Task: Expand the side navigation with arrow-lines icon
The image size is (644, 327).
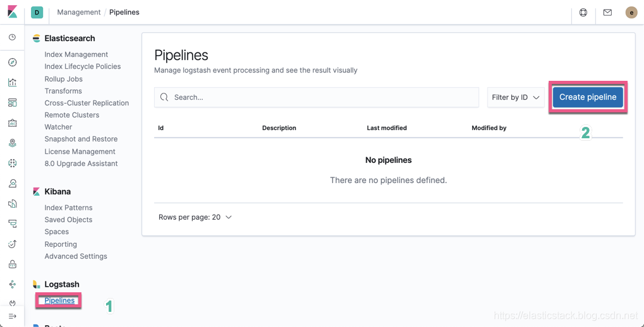Action: pos(13,316)
